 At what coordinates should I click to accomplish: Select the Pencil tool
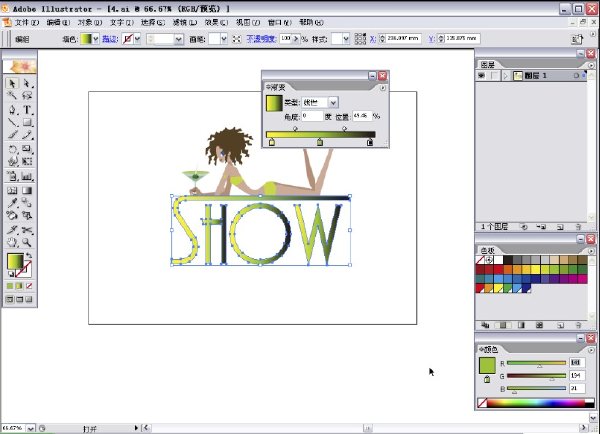(27, 134)
